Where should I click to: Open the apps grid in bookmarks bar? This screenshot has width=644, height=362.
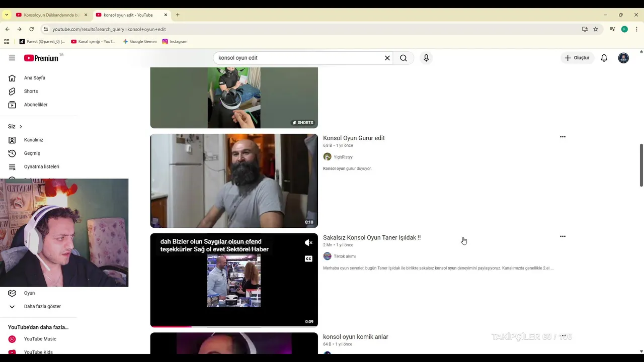pyautogui.click(x=7, y=42)
